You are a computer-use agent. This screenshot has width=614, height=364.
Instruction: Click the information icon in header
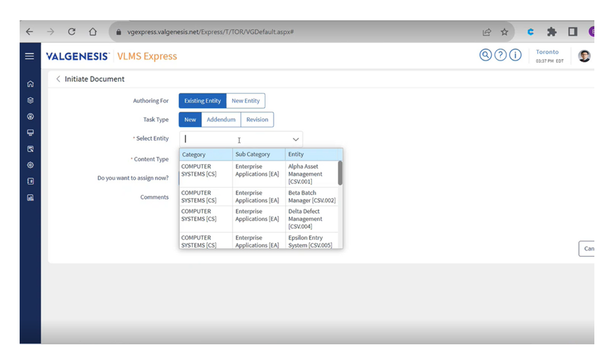(x=515, y=55)
